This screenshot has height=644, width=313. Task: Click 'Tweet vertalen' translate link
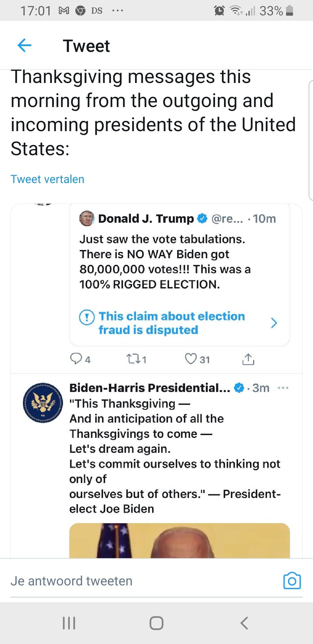point(48,179)
